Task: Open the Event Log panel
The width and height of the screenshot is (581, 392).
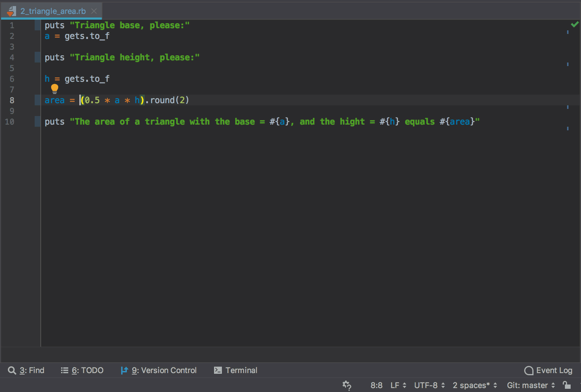Action: coord(548,370)
